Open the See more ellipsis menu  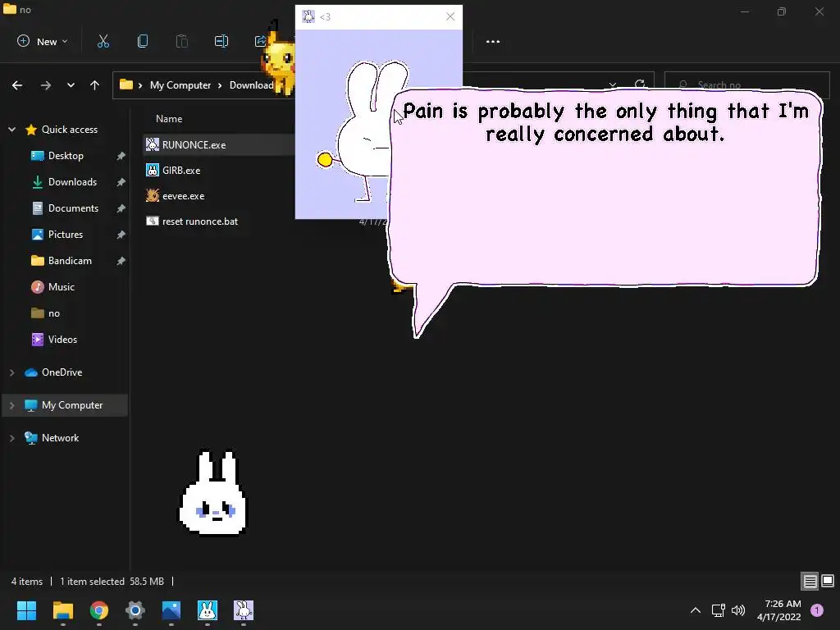493,41
